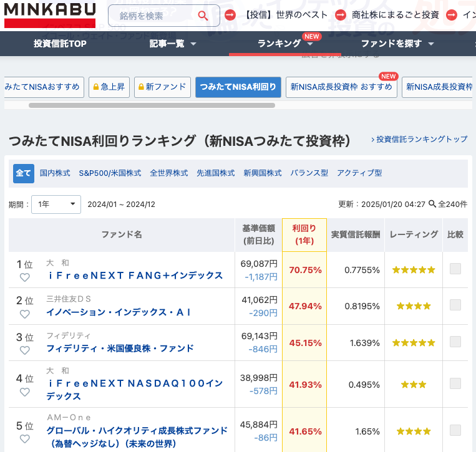Select the つみたてNISA利回り tab
The height and width of the screenshot is (452, 476).
click(x=238, y=87)
